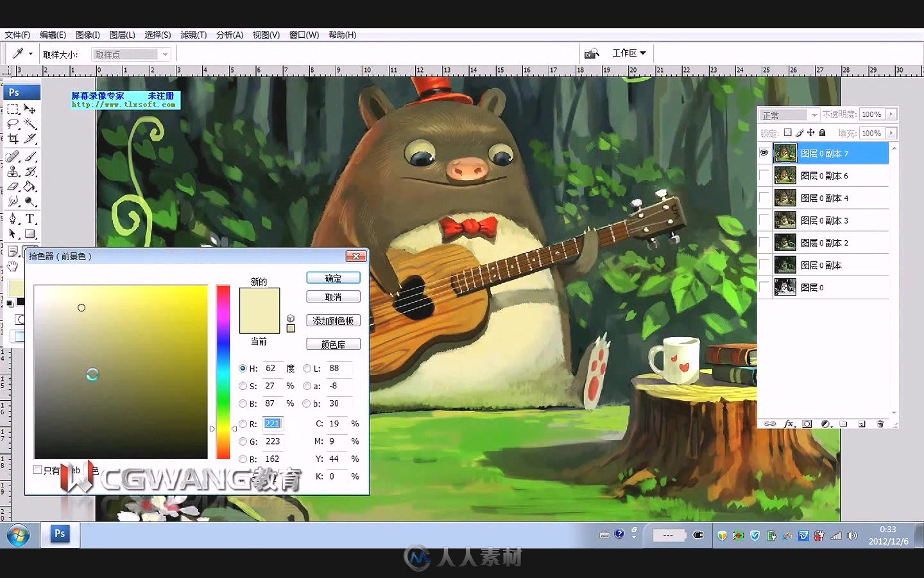Open the 编辑(E) menu
This screenshot has width=924, height=578.
[53, 35]
